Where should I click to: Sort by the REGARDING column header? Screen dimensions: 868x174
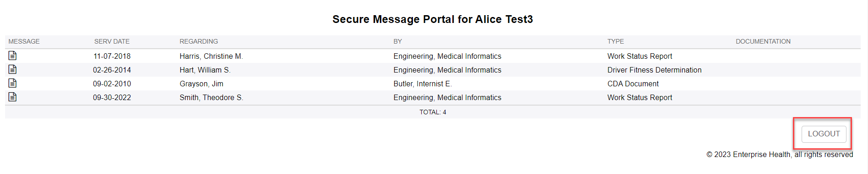click(199, 41)
